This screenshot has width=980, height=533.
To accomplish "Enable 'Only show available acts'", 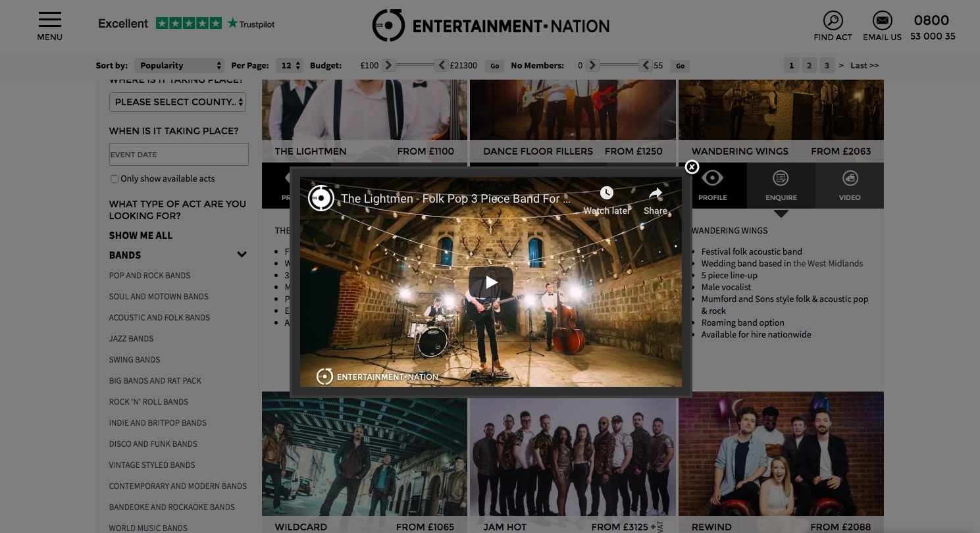I will [114, 178].
